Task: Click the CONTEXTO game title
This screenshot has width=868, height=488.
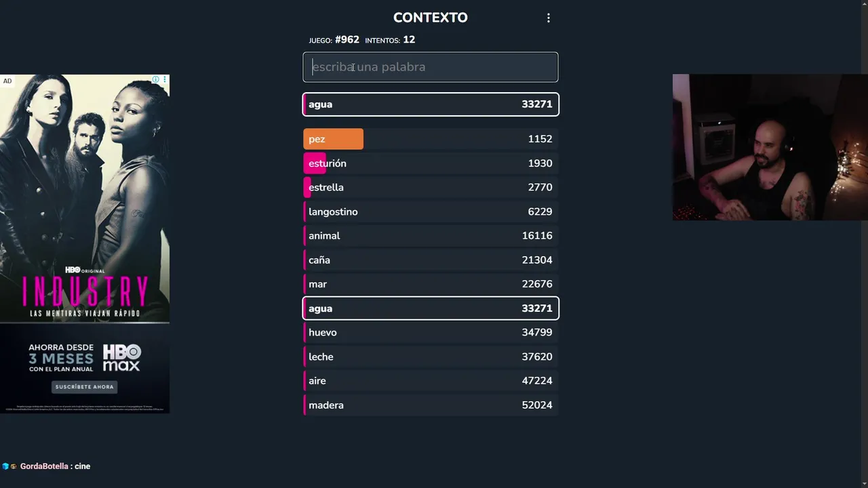Action: click(430, 18)
